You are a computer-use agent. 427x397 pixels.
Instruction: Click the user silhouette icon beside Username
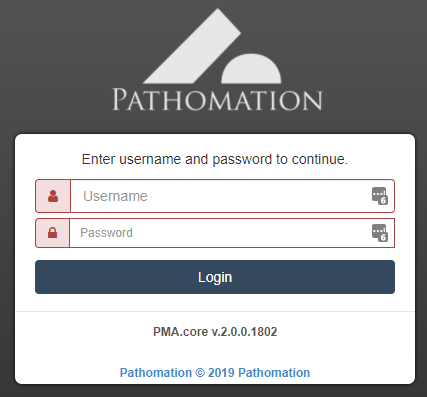[53, 196]
